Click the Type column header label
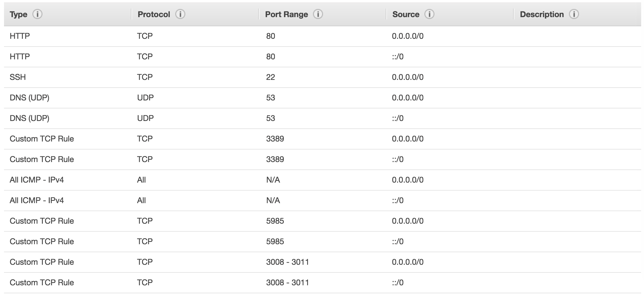644x295 pixels. click(19, 14)
